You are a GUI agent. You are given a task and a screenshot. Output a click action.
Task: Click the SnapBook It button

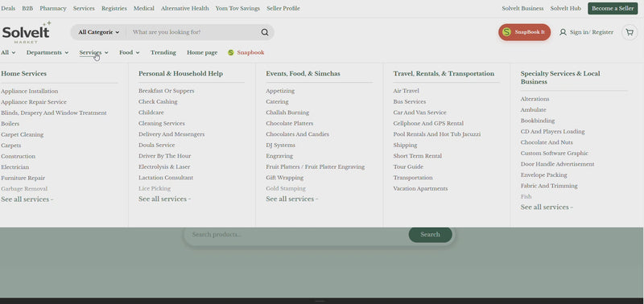(525, 32)
